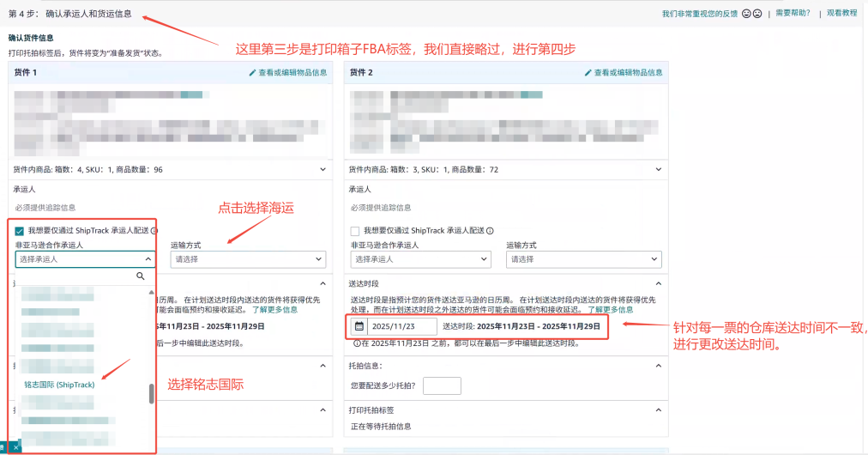
Task: Click 您要配送多少托拍 pallet count field
Action: click(x=442, y=385)
